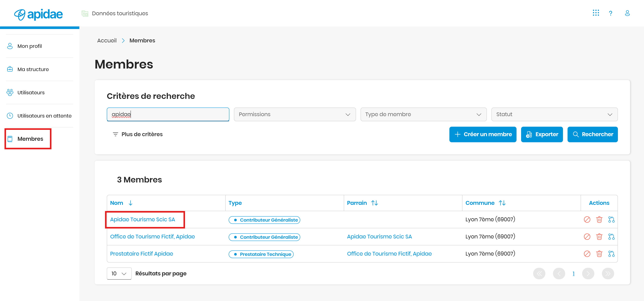Click Prestataire Technique type badge
The width and height of the screenshot is (644, 301).
click(261, 254)
